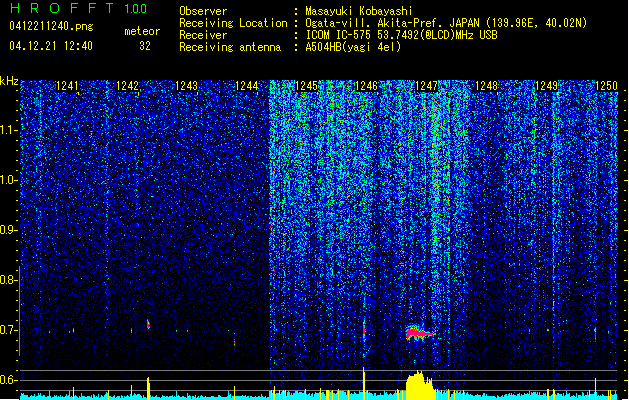Screen dimensions: 629x400
Task: Click the 1247 time marker
Action: [426, 86]
